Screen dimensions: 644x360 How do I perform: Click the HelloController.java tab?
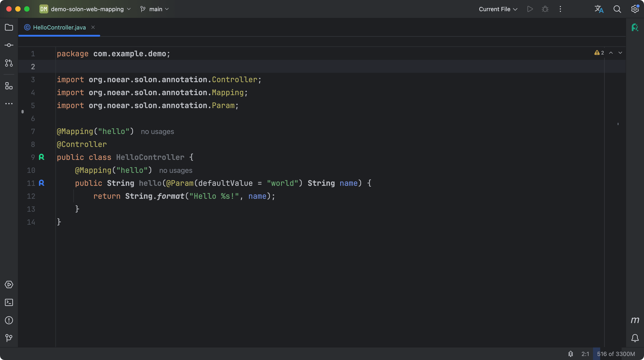tap(59, 27)
